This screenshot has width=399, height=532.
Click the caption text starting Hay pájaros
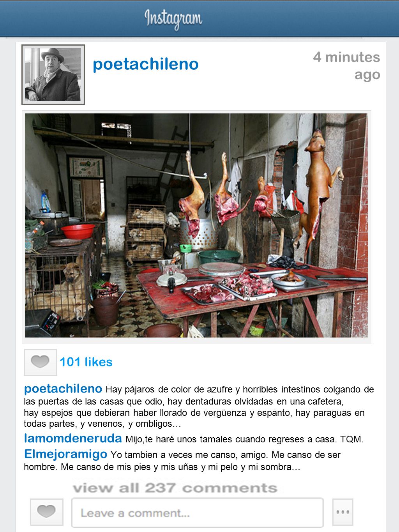coord(199,406)
